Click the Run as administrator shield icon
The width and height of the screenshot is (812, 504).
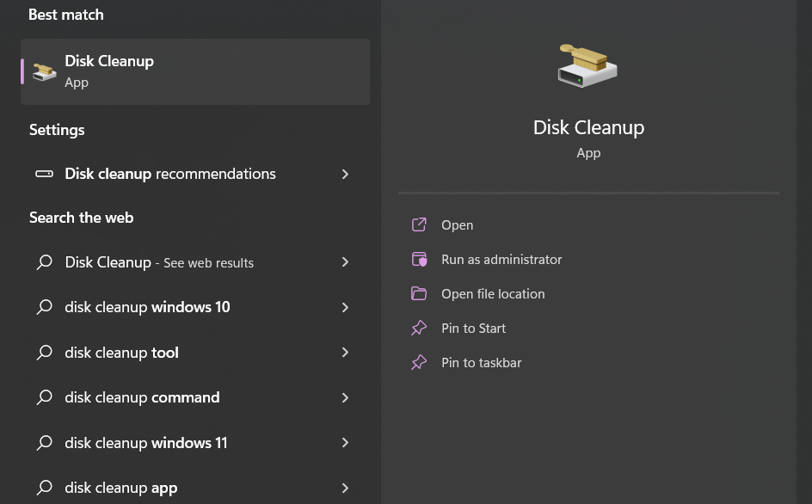click(x=419, y=259)
